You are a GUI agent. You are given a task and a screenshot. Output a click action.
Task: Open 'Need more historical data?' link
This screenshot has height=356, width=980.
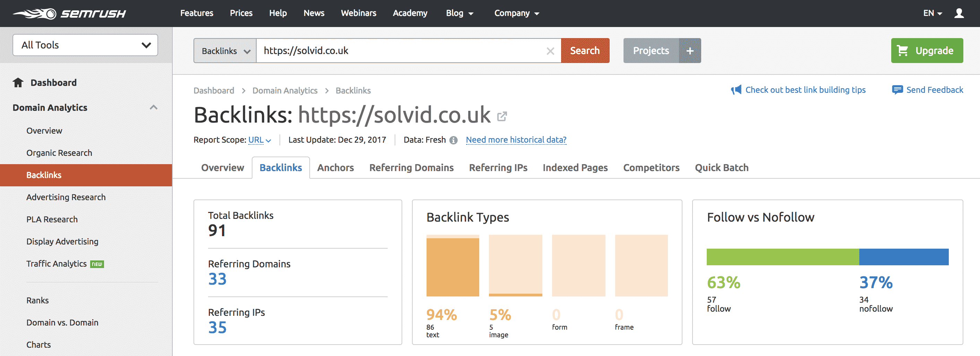(x=516, y=140)
